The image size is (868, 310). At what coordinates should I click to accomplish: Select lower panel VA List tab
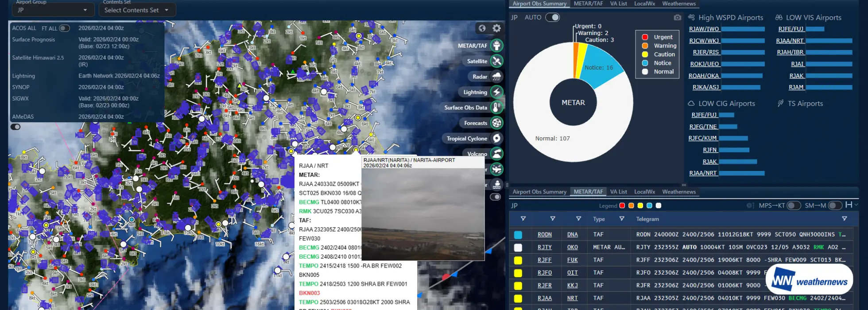(x=618, y=192)
